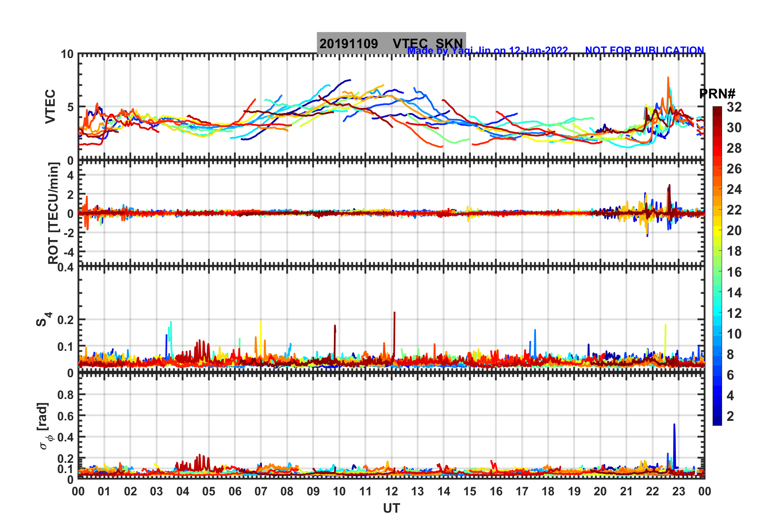Click colorbar tick label 28

734,148
